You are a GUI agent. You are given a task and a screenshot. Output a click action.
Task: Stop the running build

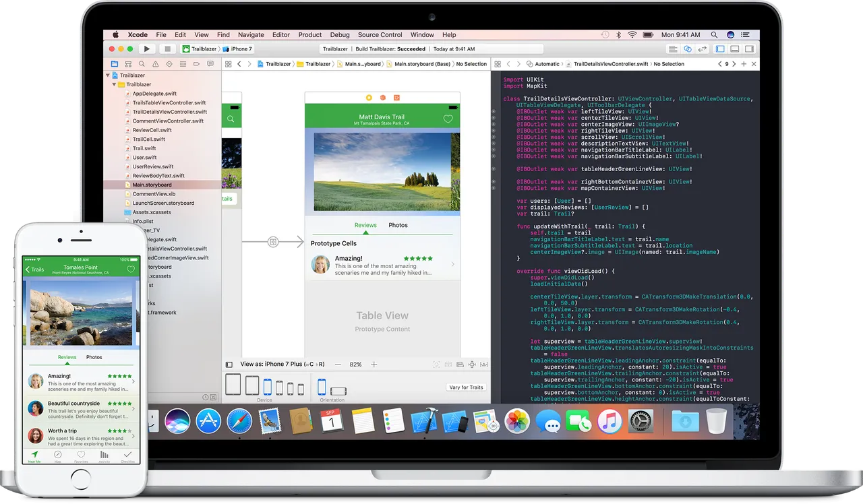(x=167, y=49)
